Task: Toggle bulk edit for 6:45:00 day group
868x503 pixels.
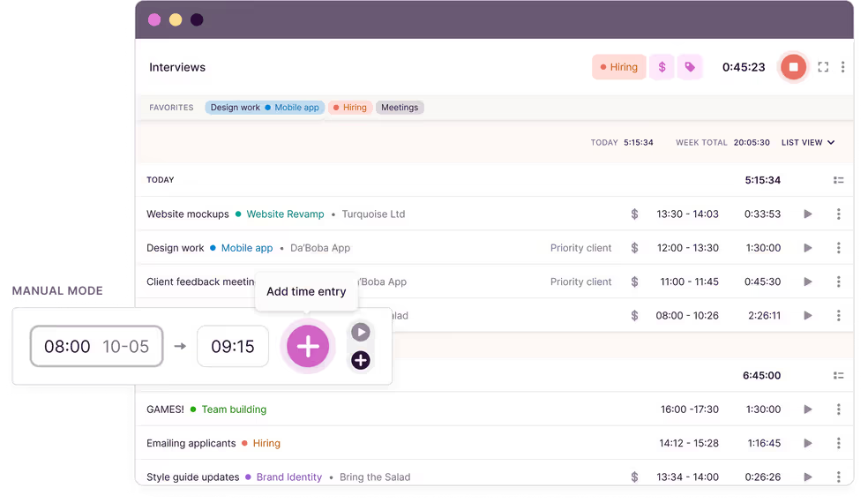Action: coord(838,376)
